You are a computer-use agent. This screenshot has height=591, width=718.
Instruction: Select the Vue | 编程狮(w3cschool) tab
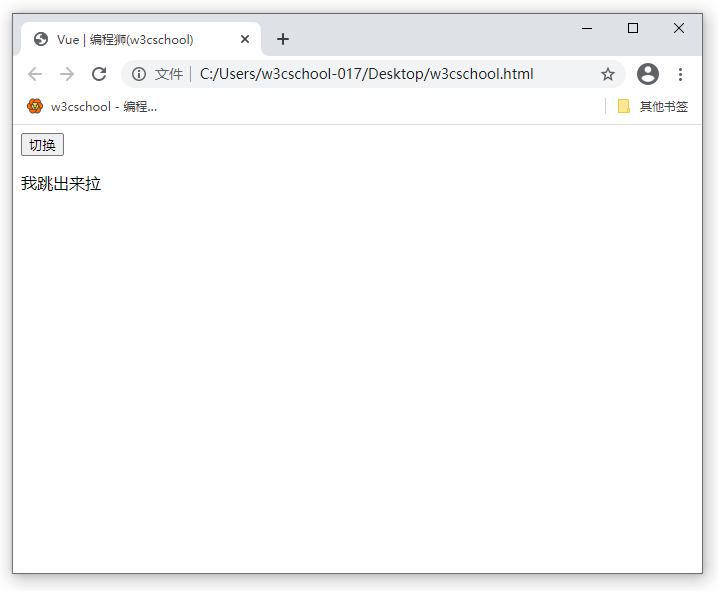tap(130, 39)
